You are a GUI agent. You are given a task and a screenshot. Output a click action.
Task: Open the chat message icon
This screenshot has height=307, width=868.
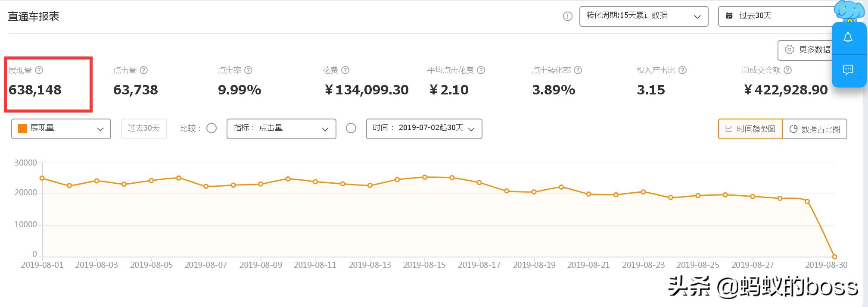coord(848,70)
